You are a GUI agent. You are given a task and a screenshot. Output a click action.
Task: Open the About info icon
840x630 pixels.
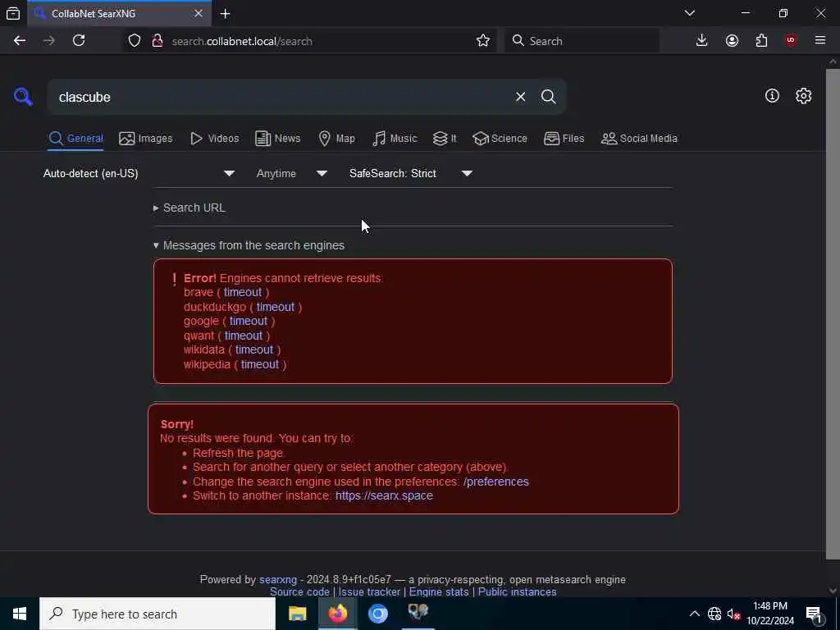pyautogui.click(x=772, y=96)
